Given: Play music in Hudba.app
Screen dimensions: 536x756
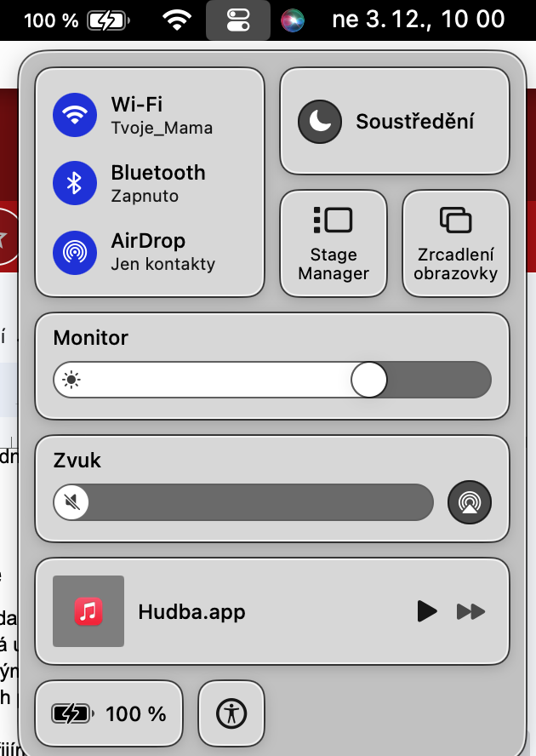Looking at the screenshot, I should pos(426,611).
